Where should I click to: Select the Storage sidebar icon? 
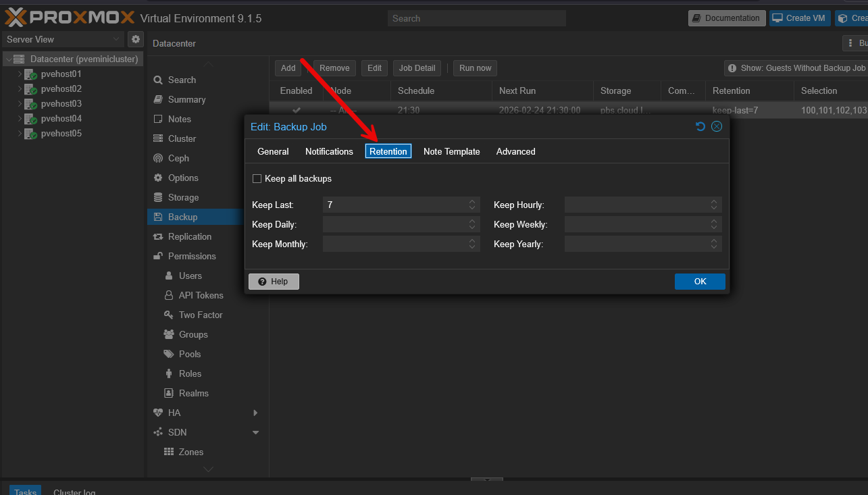click(157, 197)
